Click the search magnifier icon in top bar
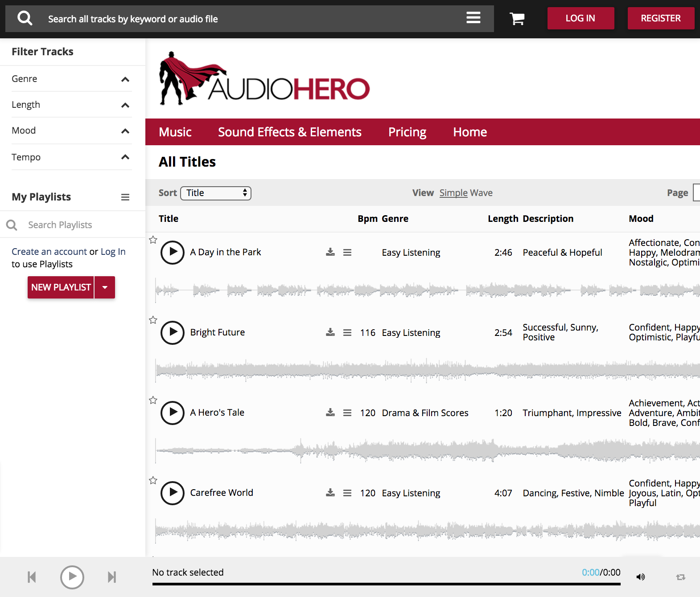 coord(25,18)
